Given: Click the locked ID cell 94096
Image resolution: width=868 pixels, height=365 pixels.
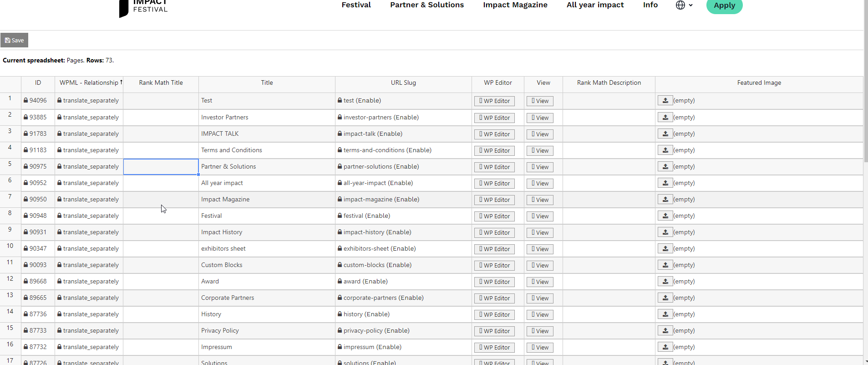Looking at the screenshot, I should point(38,101).
